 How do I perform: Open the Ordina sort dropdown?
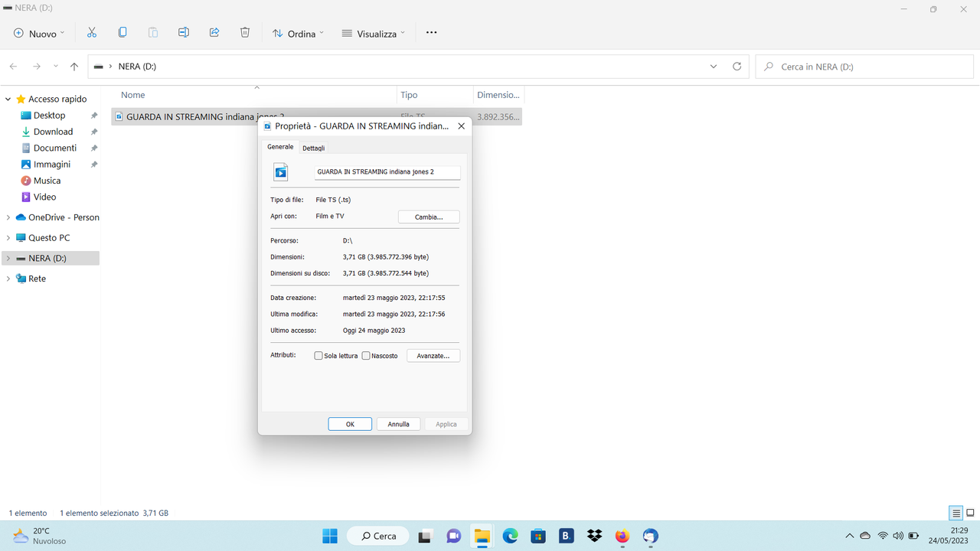tap(298, 33)
